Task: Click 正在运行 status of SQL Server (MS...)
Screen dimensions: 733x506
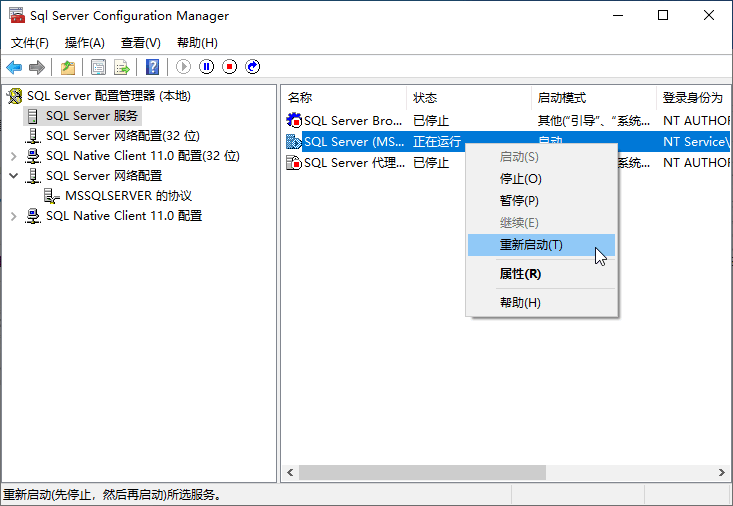Action: (x=437, y=142)
